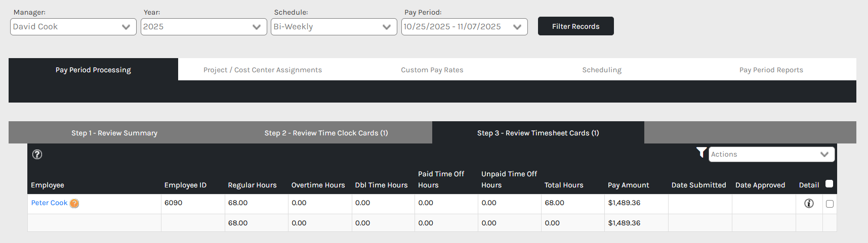Click the Date Approved column header
868x243 pixels.
pos(760,185)
